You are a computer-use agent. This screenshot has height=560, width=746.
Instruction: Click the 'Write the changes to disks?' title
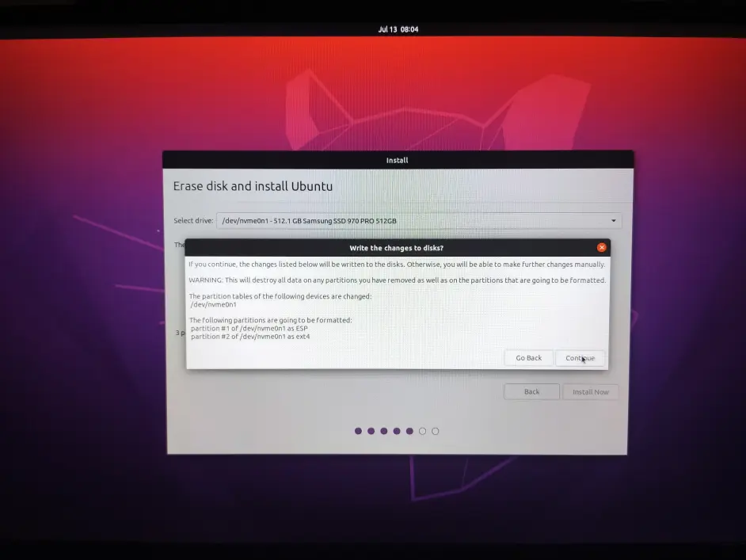[x=396, y=248]
